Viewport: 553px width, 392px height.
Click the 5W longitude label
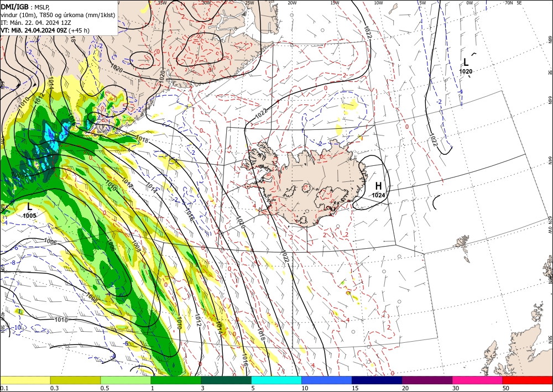coord(422,3)
